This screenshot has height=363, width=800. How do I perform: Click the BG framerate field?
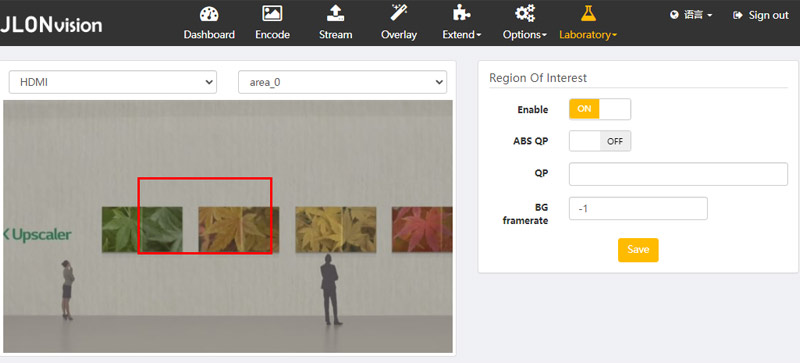(x=638, y=208)
